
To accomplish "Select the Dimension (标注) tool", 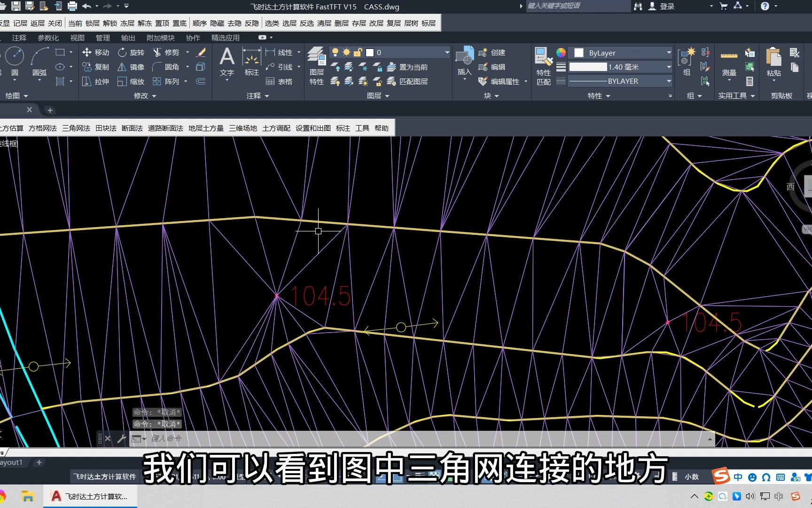I will click(251, 61).
